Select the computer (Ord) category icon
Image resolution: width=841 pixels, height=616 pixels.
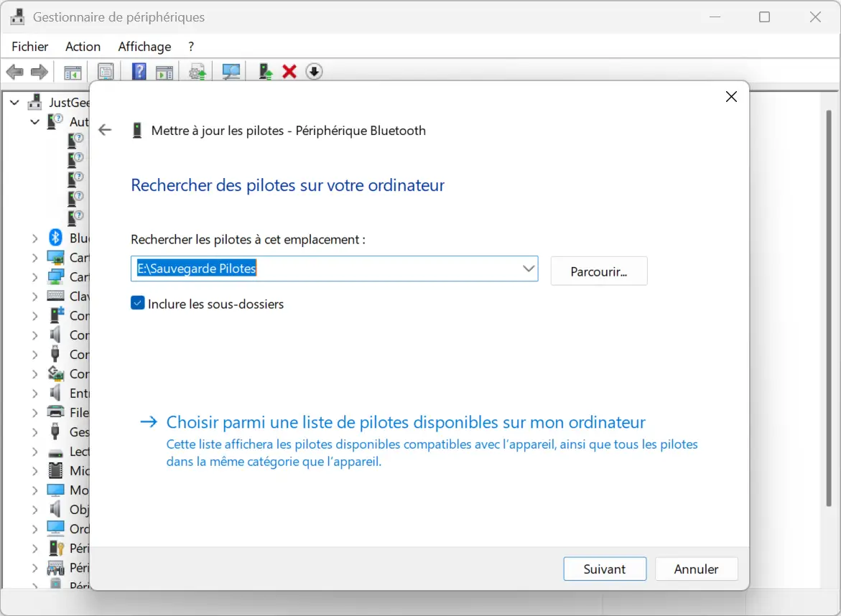56,528
